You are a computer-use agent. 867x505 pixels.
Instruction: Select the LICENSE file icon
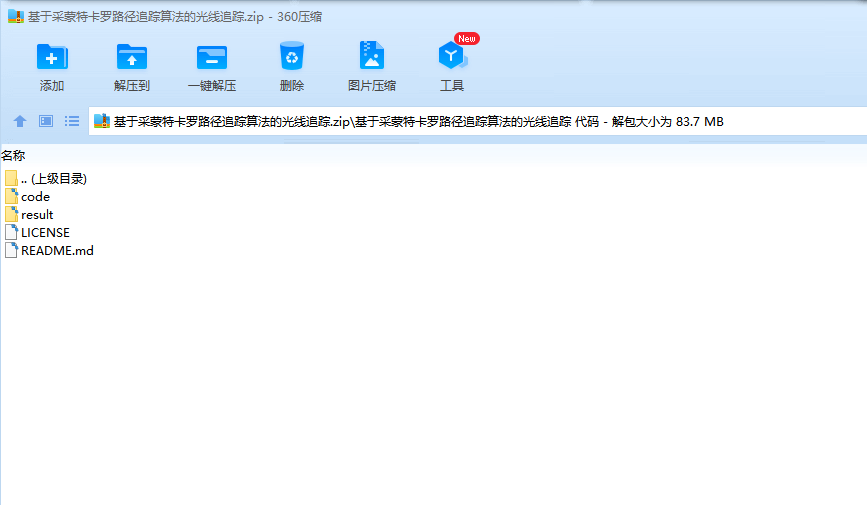click(x=11, y=232)
